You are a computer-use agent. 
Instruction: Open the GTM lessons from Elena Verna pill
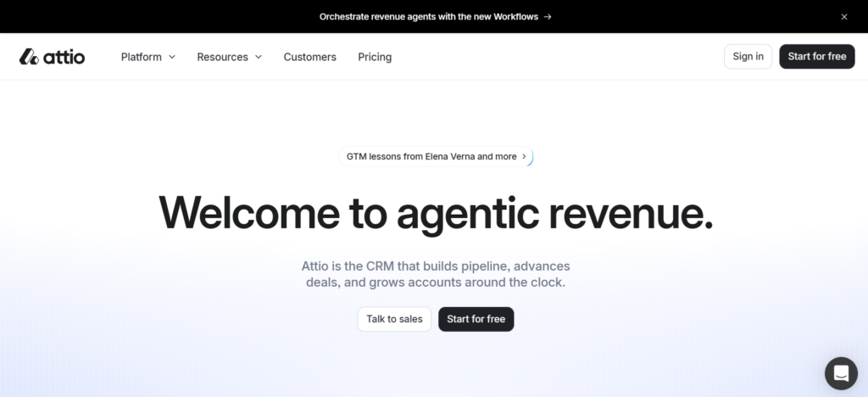coord(436,157)
